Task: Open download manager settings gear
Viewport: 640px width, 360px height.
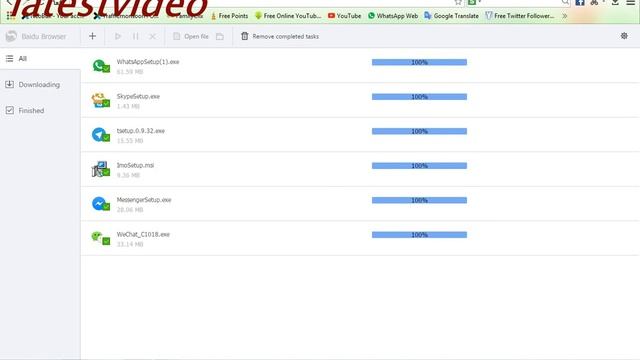Action: (x=624, y=36)
